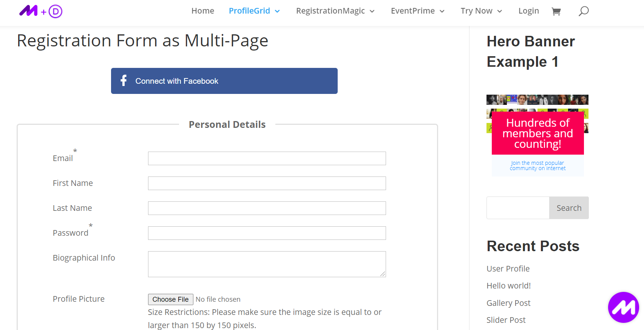Screen dimensions: 644x330
Task: Focus the Email input field
Action: 267,158
